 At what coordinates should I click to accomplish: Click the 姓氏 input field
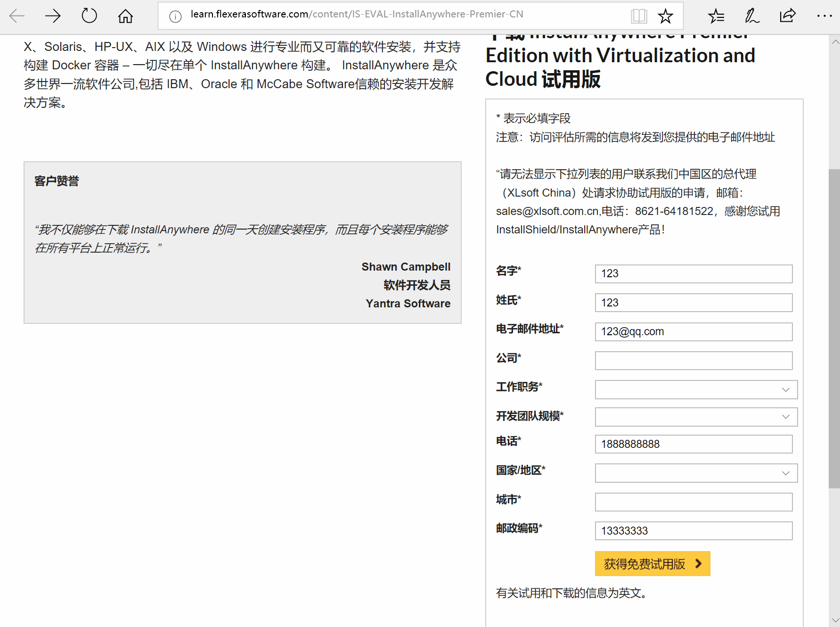coord(693,303)
